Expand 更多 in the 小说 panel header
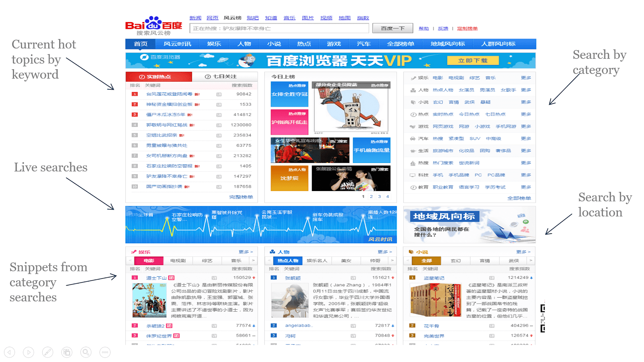This screenshot has height=362, width=644. pyautogui.click(x=523, y=252)
